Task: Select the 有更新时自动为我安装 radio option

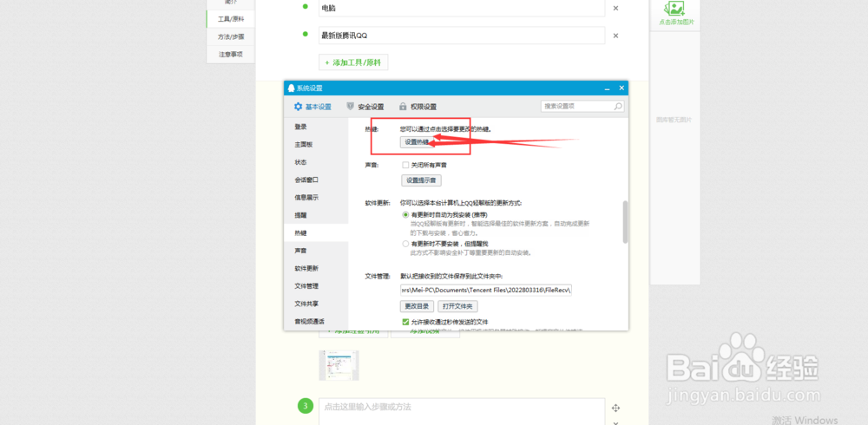Action: pyautogui.click(x=405, y=214)
